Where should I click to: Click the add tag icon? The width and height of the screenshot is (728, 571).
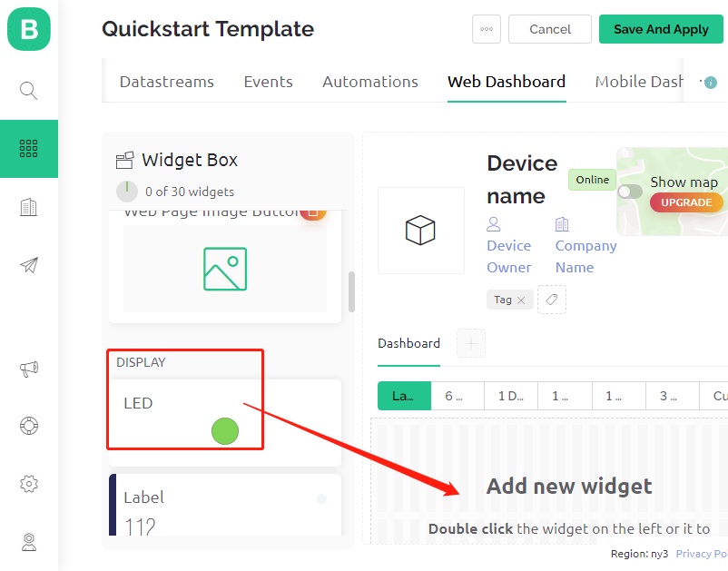552,300
